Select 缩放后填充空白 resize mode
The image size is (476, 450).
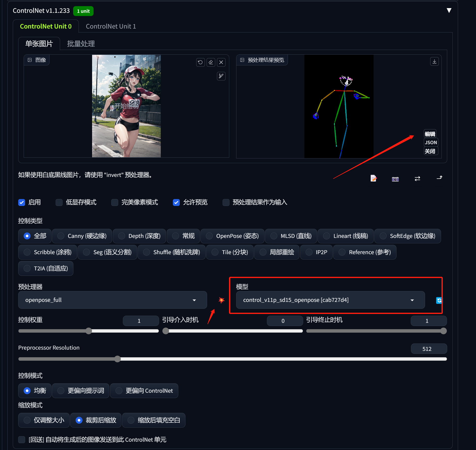coord(154,420)
